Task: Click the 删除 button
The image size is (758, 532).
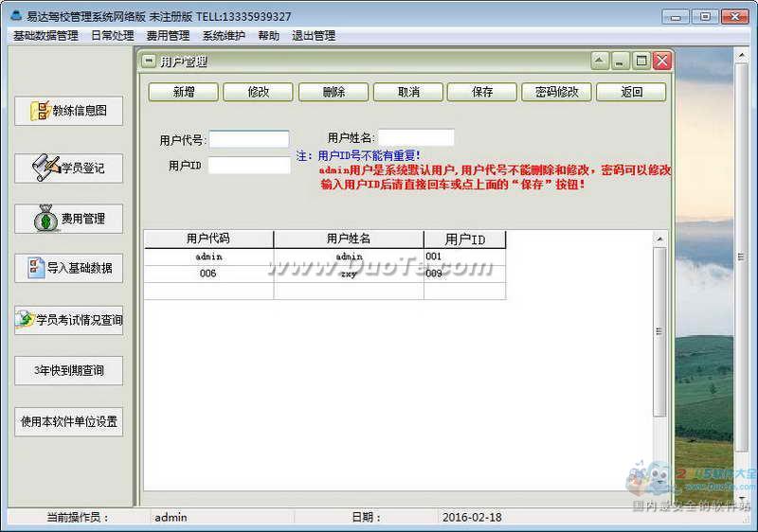Action: point(334,92)
